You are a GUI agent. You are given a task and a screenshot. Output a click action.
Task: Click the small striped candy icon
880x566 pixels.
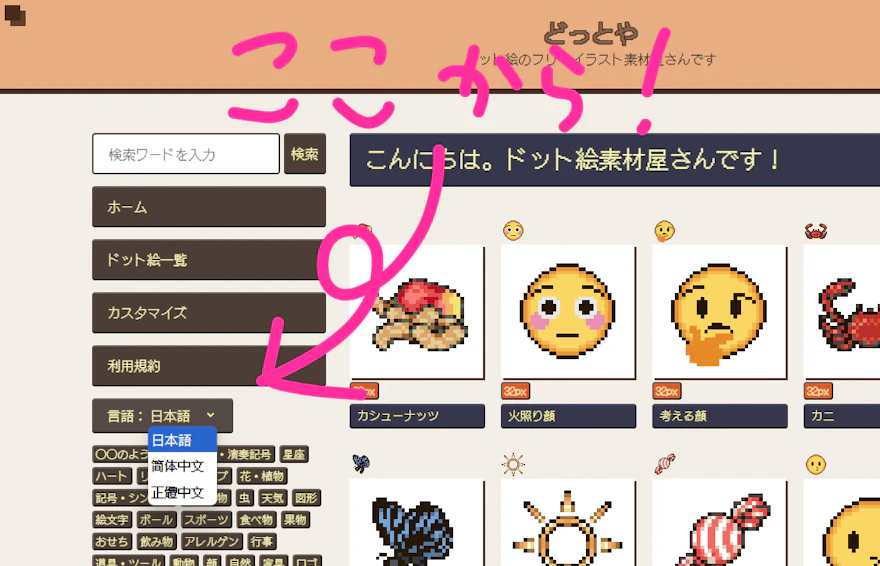point(664,464)
